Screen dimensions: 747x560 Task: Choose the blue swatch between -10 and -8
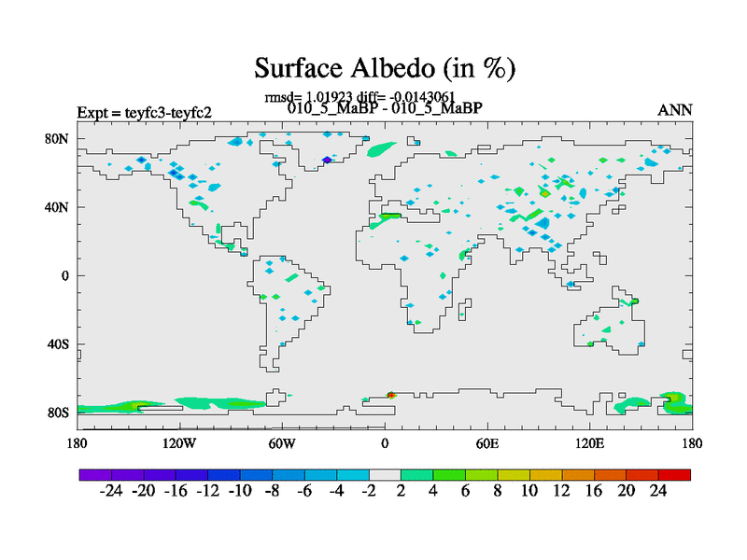256,475
